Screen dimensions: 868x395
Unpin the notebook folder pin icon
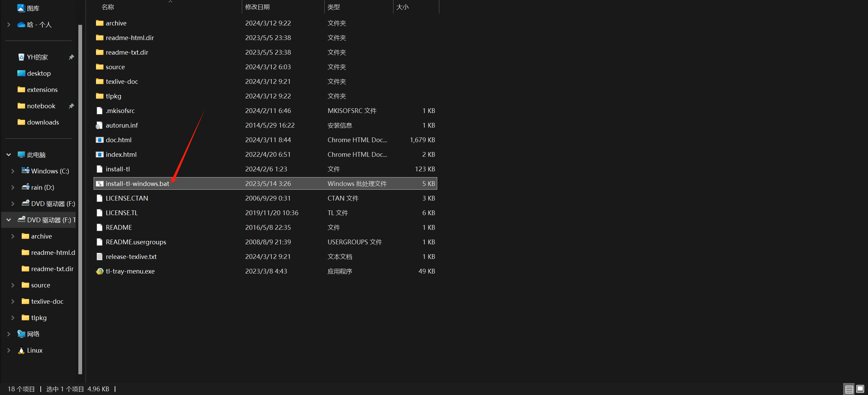coord(71,106)
